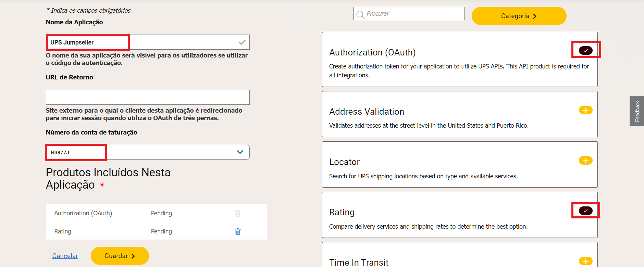
Task: Click the Guardar save button
Action: click(120, 256)
